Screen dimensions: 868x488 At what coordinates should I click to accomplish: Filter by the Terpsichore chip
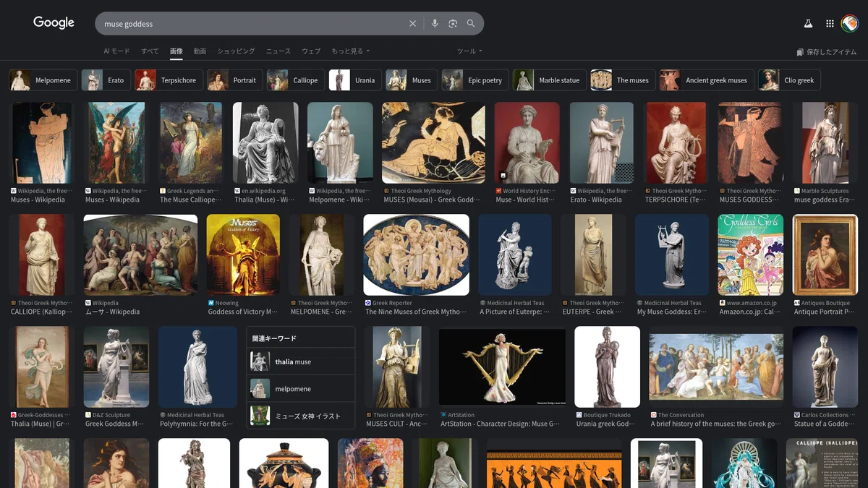(169, 80)
